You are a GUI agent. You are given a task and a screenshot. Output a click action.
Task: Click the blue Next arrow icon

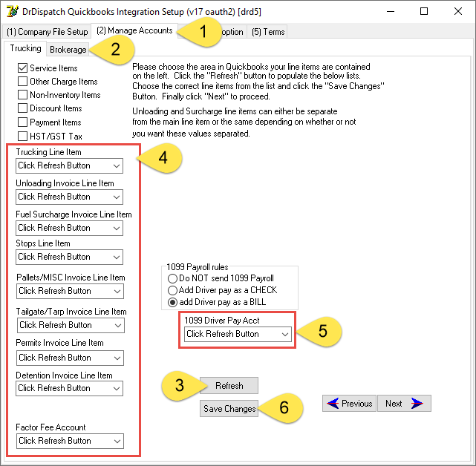click(417, 403)
